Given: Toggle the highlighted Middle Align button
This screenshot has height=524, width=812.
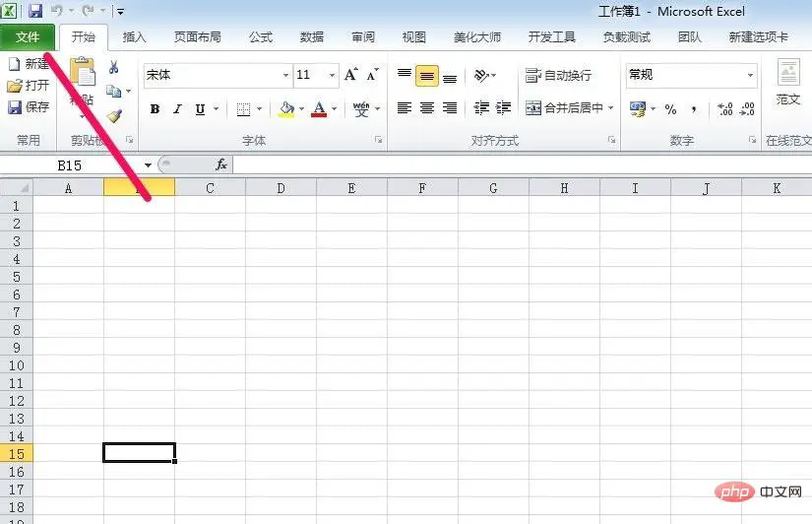Looking at the screenshot, I should click(427, 76).
